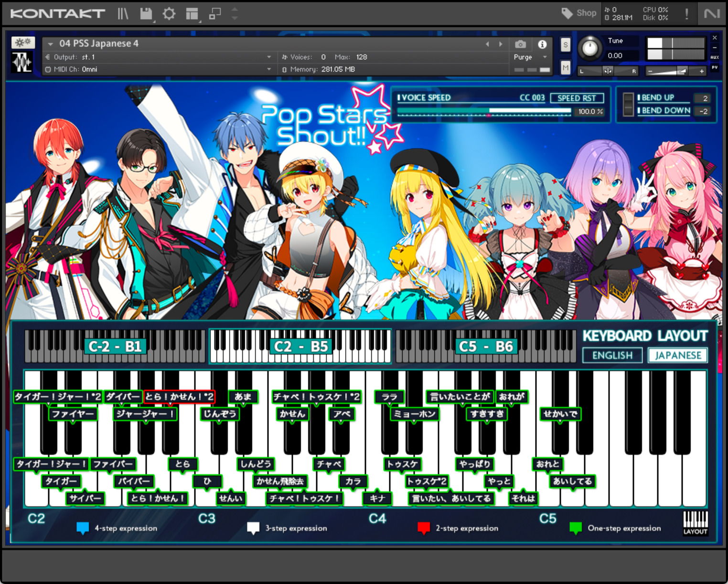The width and height of the screenshot is (728, 584).
Task: Expand the instrument name dropdown arrow
Action: coord(50,44)
